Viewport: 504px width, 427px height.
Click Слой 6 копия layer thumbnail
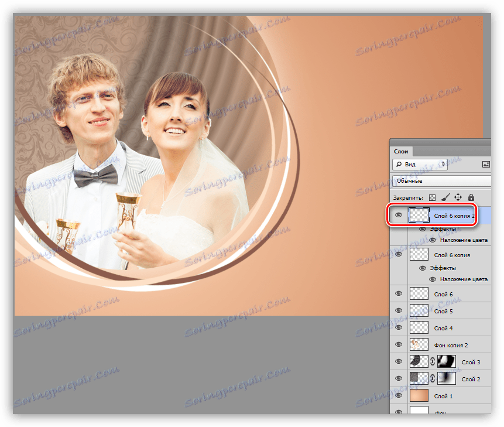point(419,254)
